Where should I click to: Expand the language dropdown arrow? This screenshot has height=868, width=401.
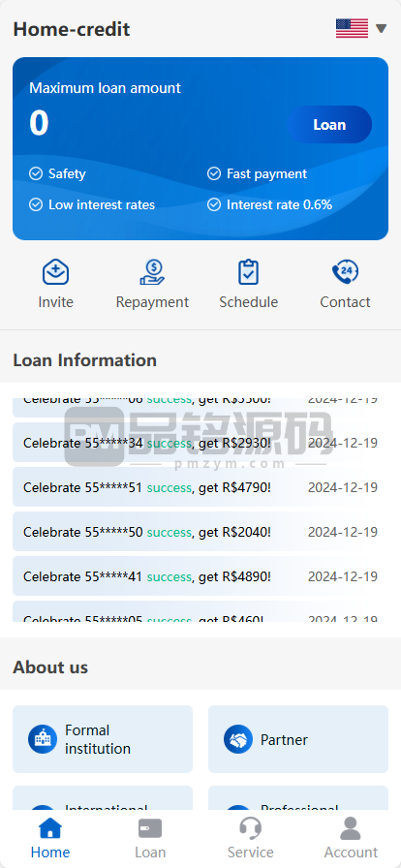381,28
